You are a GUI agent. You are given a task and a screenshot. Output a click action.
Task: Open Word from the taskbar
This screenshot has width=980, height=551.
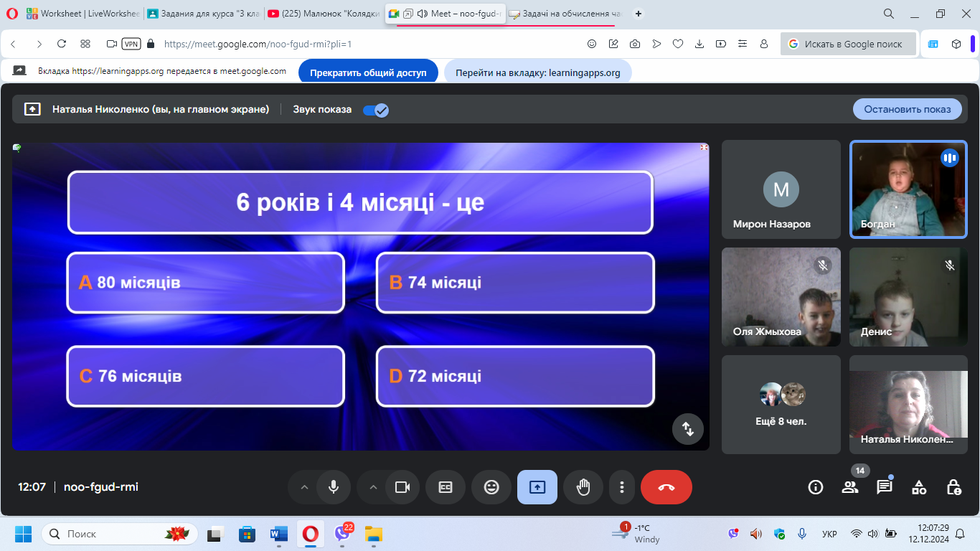tap(278, 534)
